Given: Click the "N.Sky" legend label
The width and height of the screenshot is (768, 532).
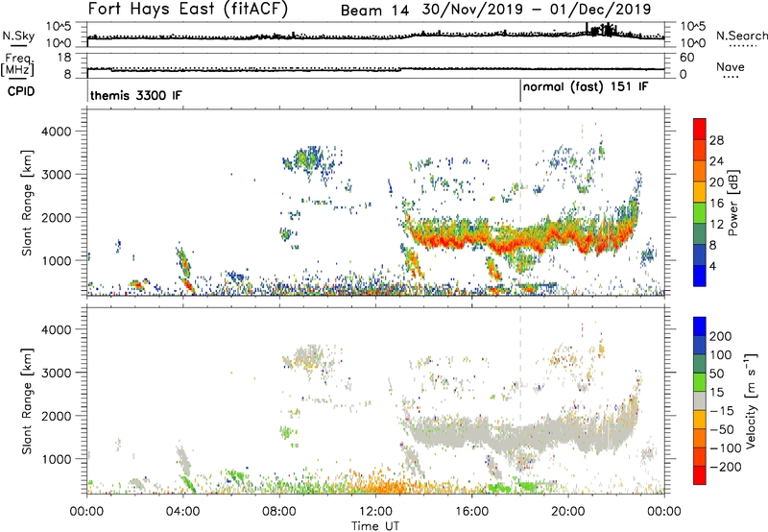Looking at the screenshot, I should click(x=18, y=36).
